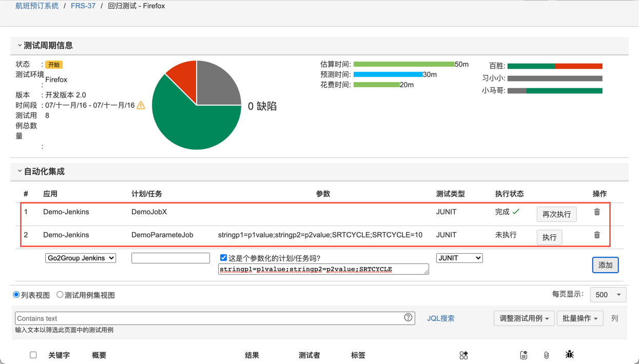Screen dimensions: 639x364
Task: Click the attachment paperclip column icon
Action: pyautogui.click(x=546, y=355)
